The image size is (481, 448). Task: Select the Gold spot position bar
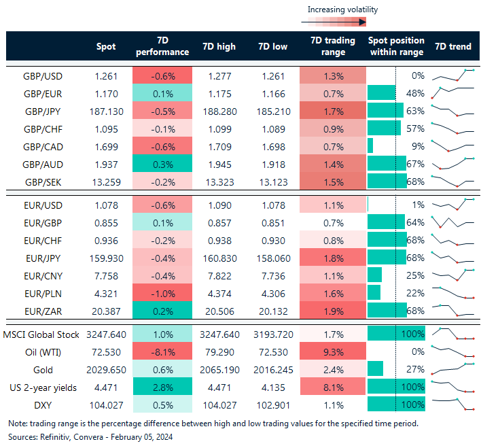[x=375, y=369]
